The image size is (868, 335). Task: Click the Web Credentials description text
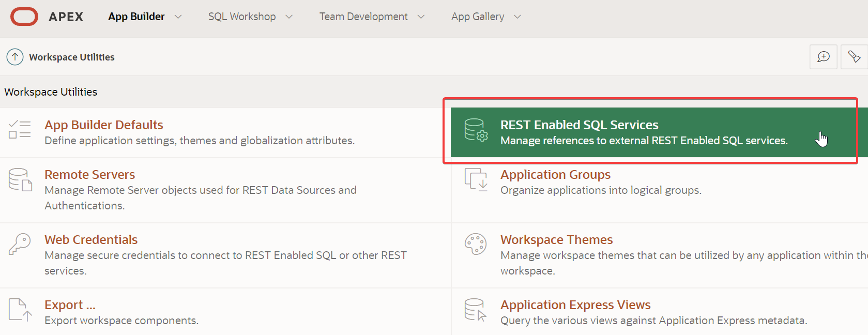[226, 263]
